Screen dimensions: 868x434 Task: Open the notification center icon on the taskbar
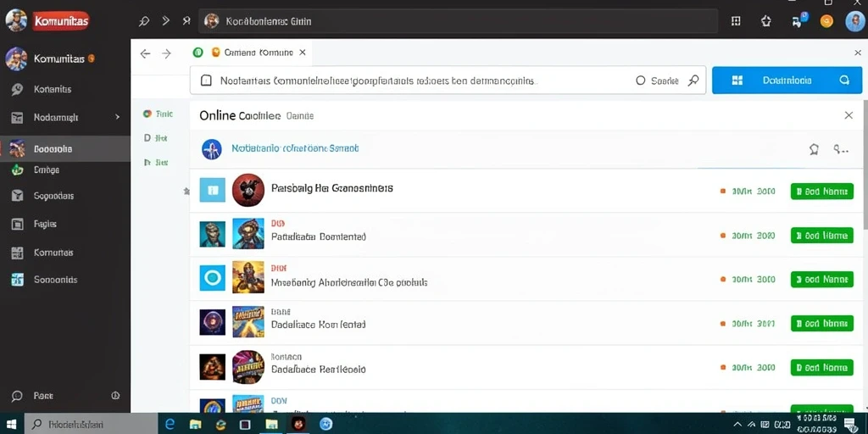(x=850, y=425)
